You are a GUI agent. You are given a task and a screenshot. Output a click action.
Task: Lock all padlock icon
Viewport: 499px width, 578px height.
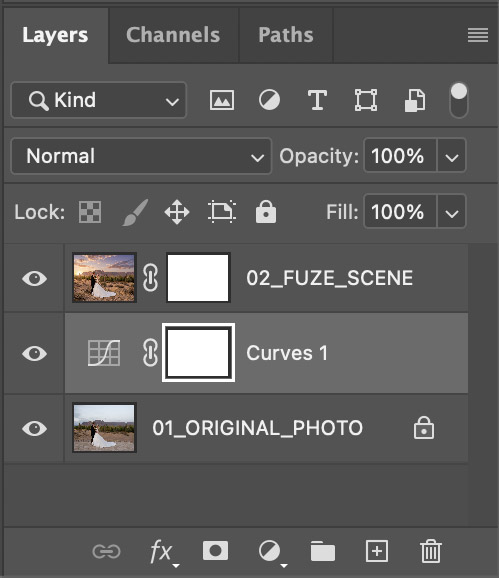(266, 212)
